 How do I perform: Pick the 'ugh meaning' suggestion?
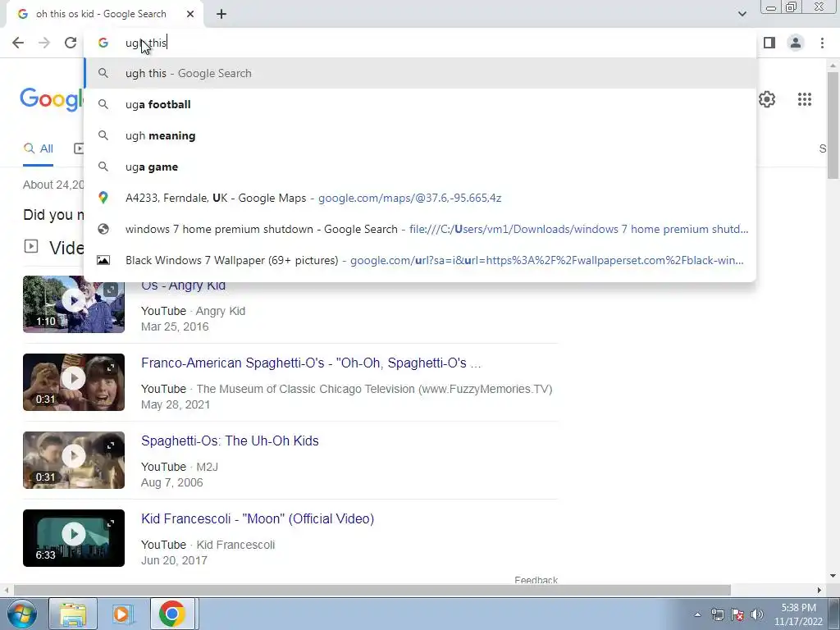coord(420,135)
